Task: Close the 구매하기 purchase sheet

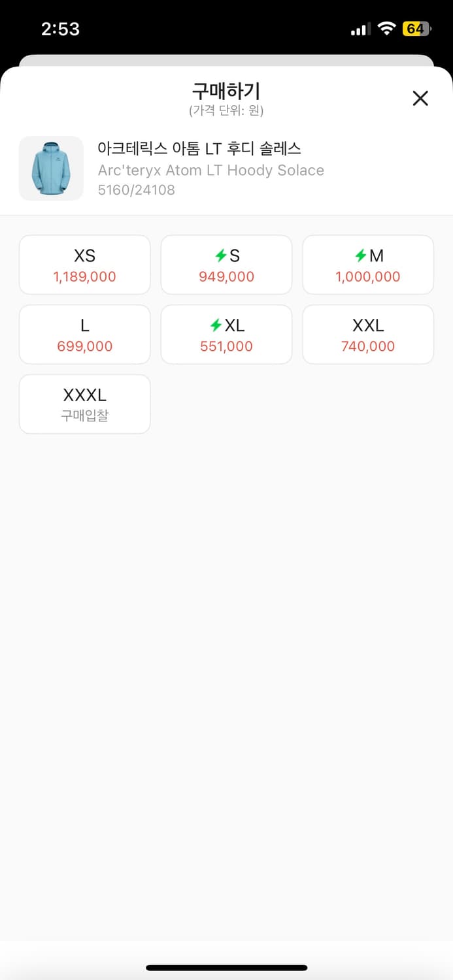Action: 420,98
